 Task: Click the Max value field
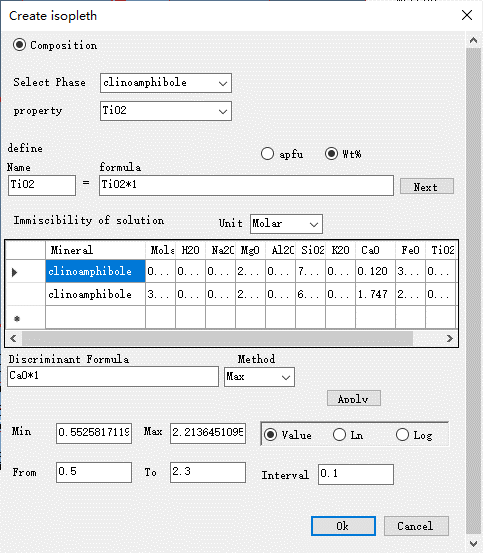click(208, 433)
